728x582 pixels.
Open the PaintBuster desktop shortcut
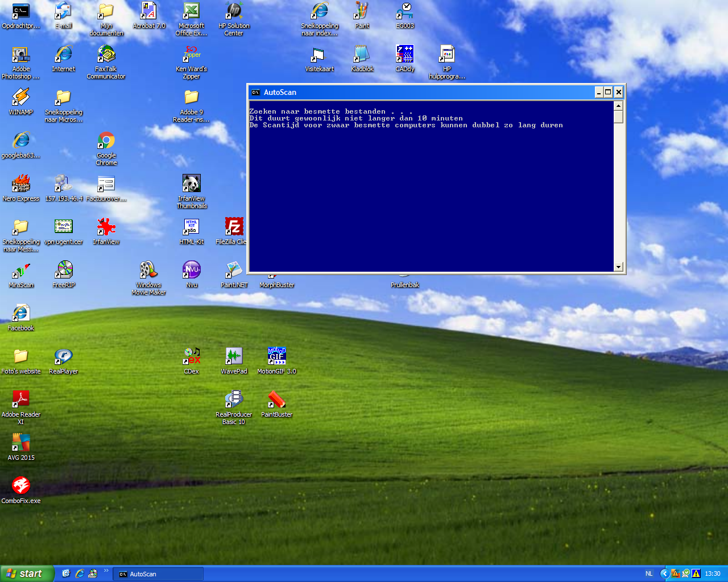point(277,405)
